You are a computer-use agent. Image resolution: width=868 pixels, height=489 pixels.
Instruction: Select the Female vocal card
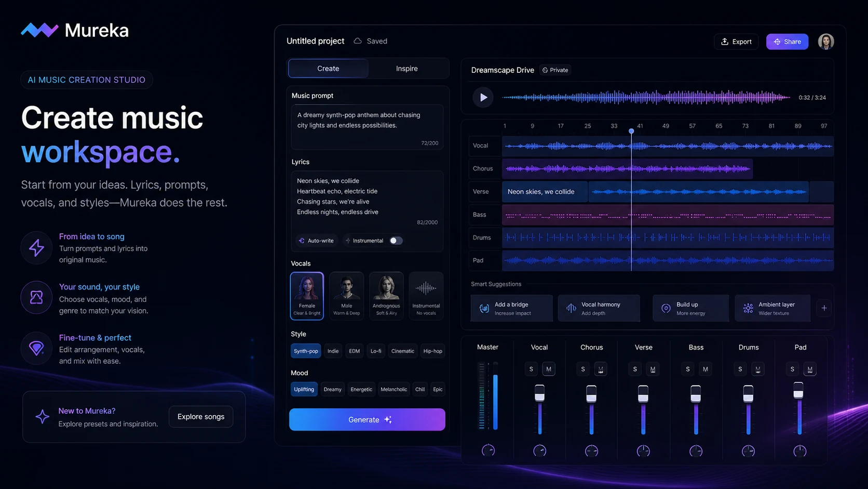click(307, 296)
